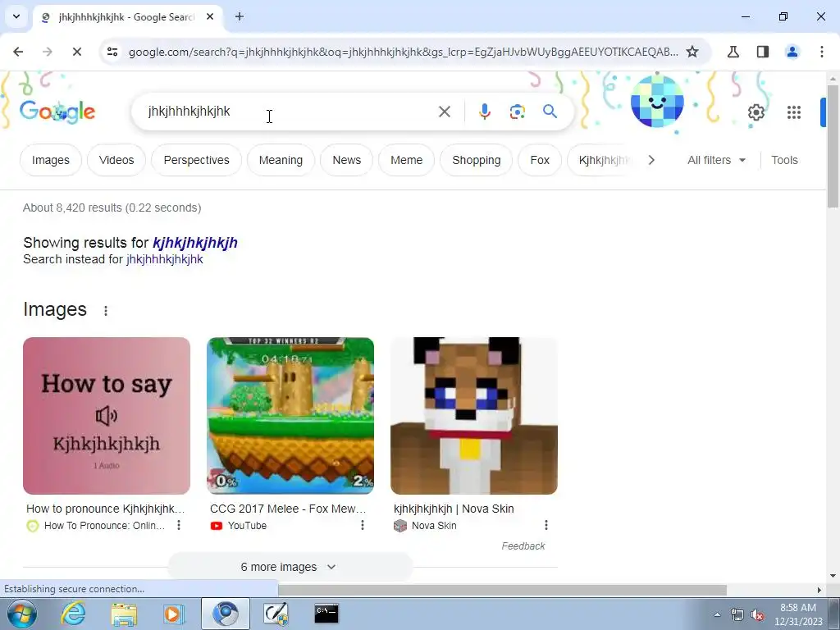The width and height of the screenshot is (840, 630).
Task: Show hidden system tray icons
Action: [x=717, y=614]
